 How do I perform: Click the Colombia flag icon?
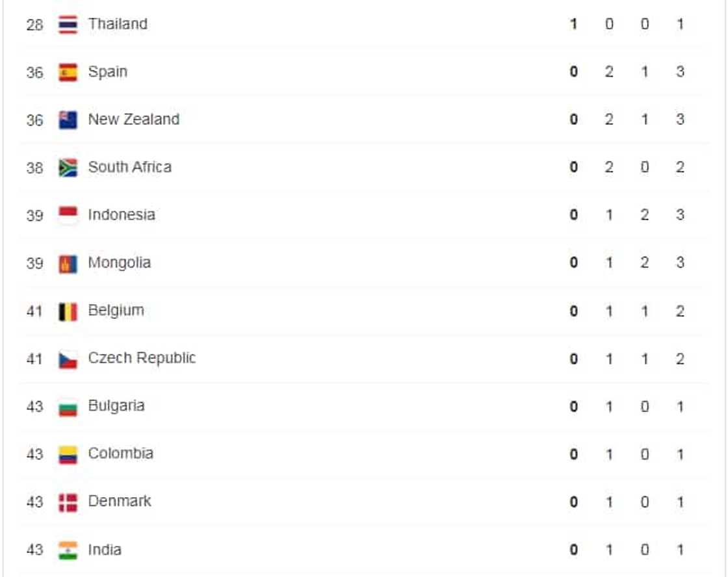[68, 454]
